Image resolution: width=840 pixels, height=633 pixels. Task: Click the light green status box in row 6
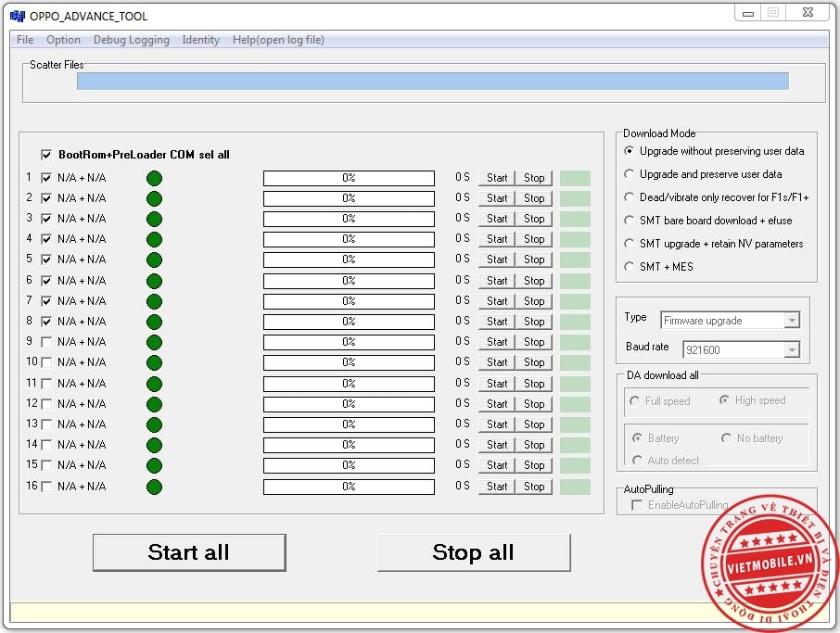click(x=575, y=281)
